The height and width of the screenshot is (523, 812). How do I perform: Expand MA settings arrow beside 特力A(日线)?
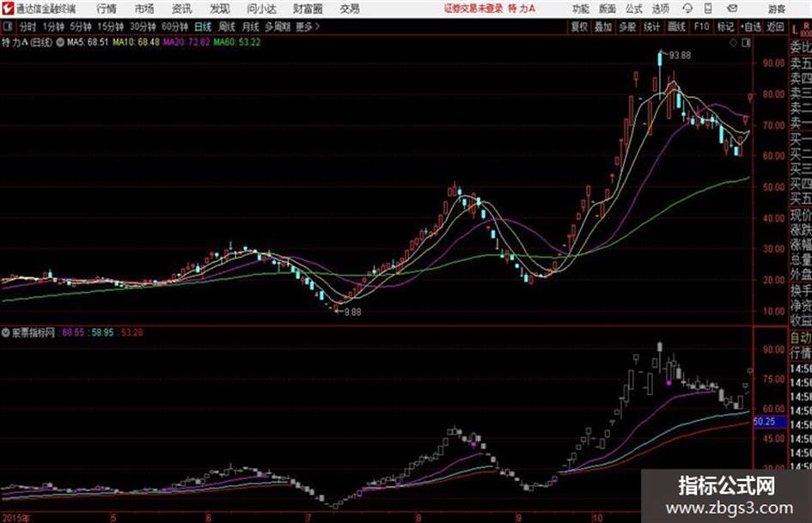tap(60, 42)
